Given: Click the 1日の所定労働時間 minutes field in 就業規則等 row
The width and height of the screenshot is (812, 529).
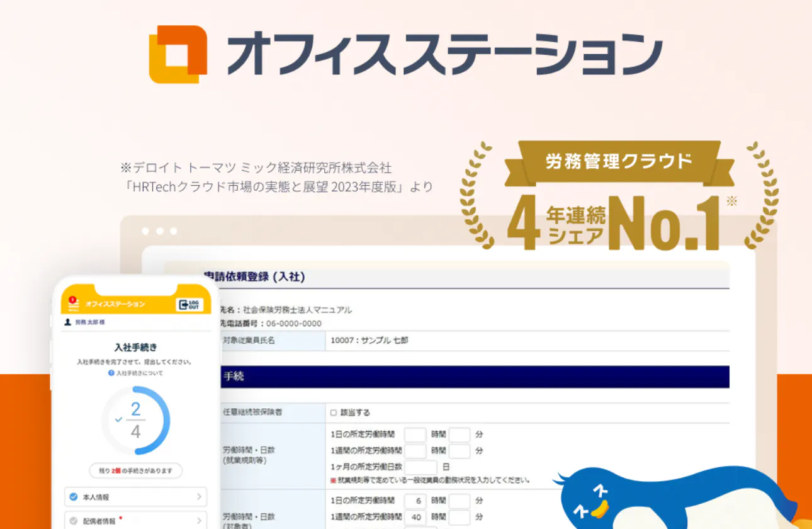Looking at the screenshot, I should click(460, 435).
